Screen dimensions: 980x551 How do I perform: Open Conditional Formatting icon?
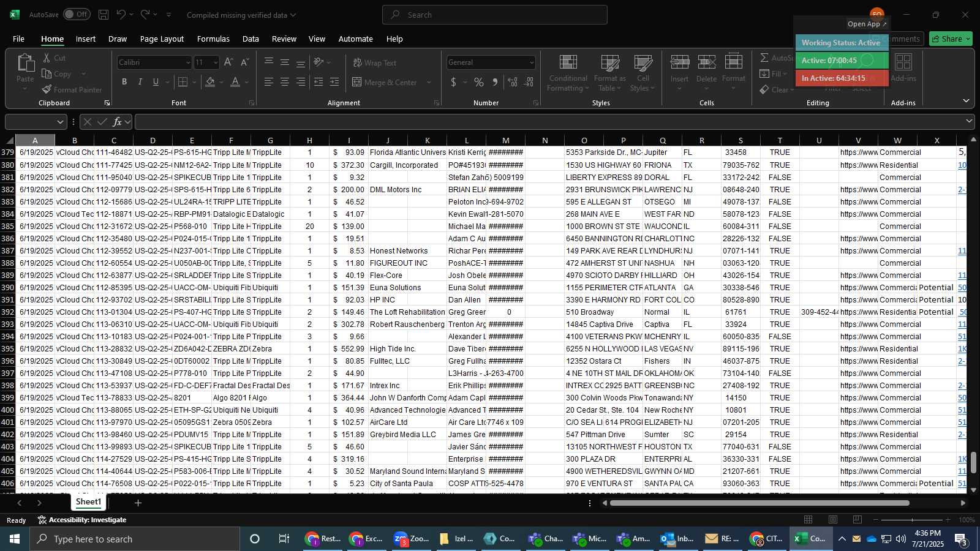click(568, 62)
